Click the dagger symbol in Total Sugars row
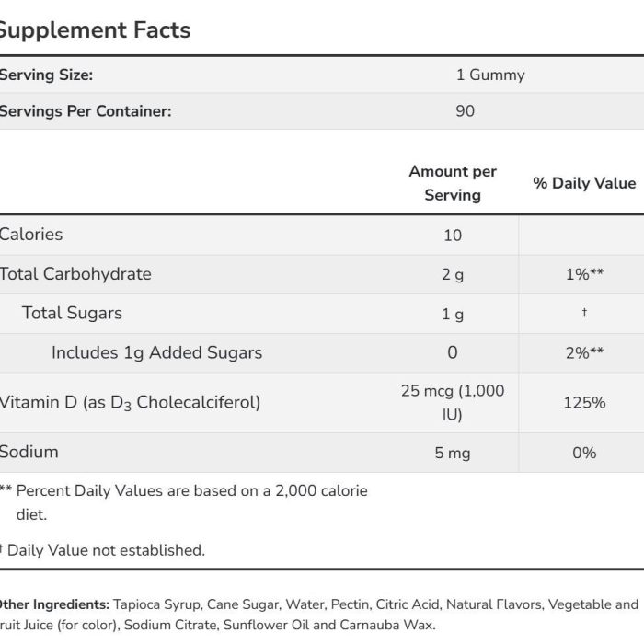Image resolution: width=644 pixels, height=644 pixels. click(584, 313)
